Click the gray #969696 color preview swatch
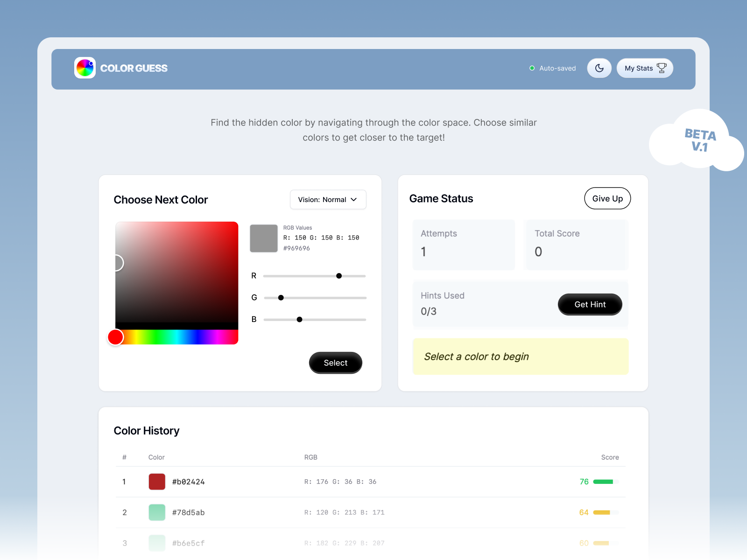Image resolution: width=747 pixels, height=560 pixels. click(x=264, y=238)
